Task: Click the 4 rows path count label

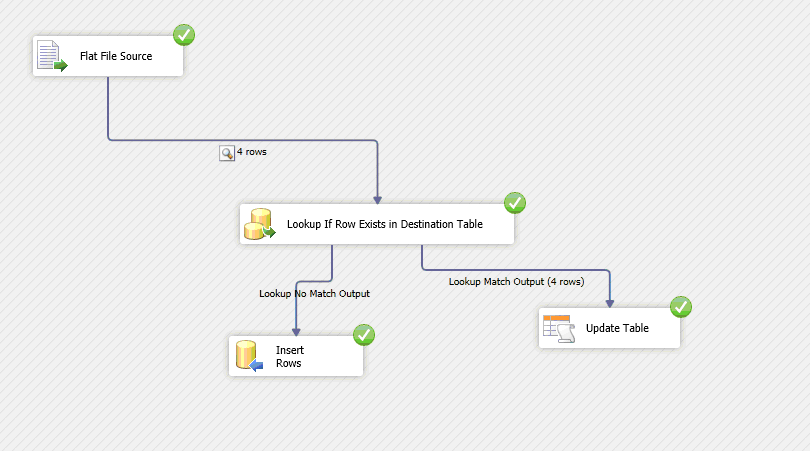Action: pyautogui.click(x=251, y=153)
